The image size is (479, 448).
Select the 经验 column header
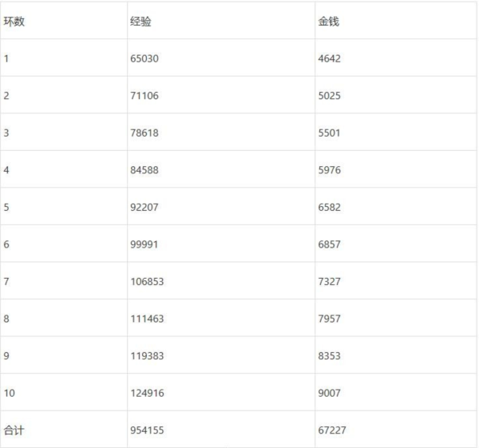click(x=141, y=22)
